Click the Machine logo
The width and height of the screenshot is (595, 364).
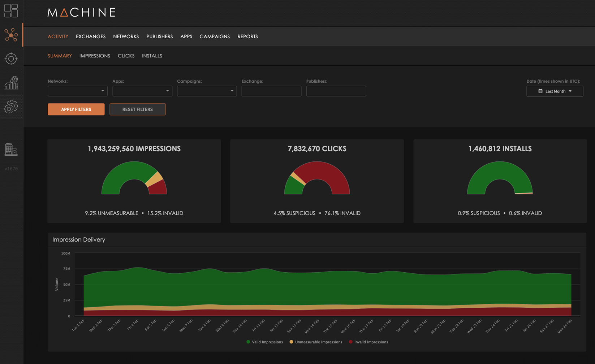coord(81,12)
